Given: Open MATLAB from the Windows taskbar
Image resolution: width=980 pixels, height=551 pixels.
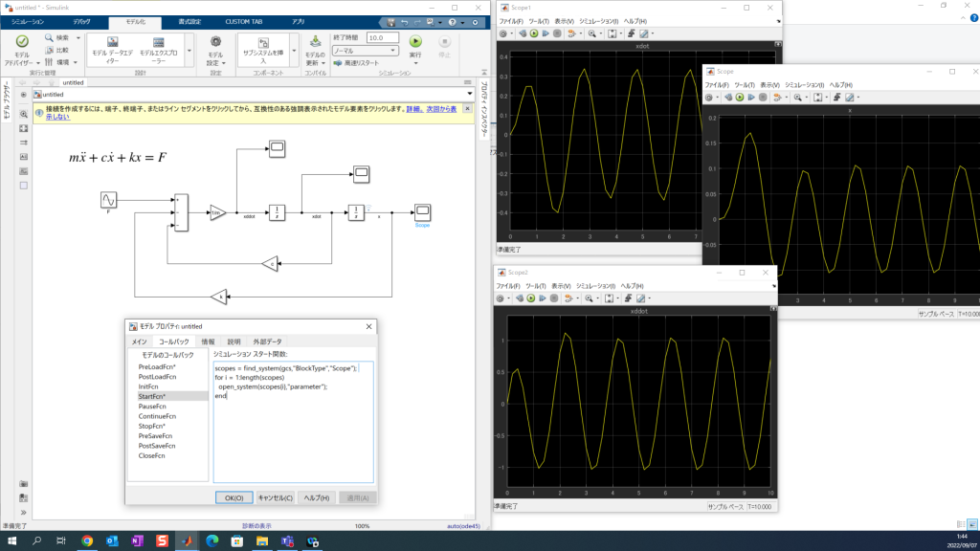Looking at the screenshot, I should point(188,541).
